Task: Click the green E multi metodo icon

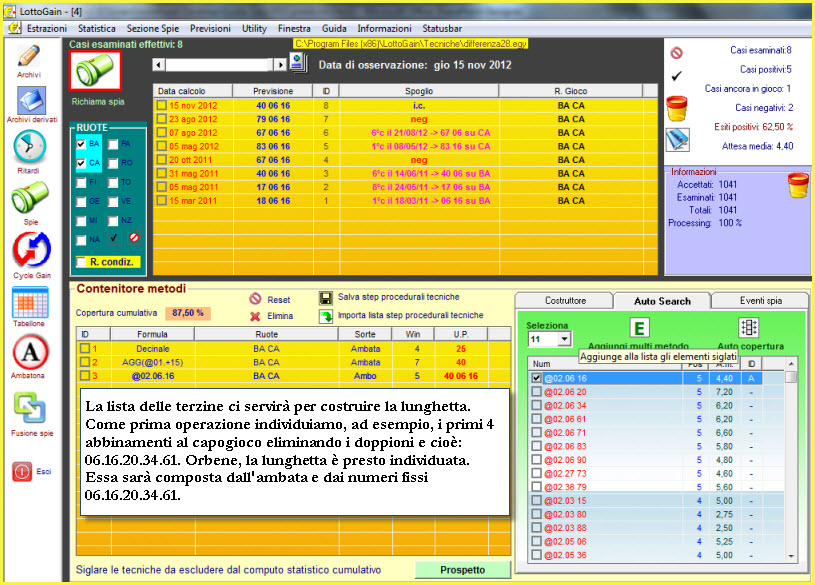Action: (x=639, y=328)
